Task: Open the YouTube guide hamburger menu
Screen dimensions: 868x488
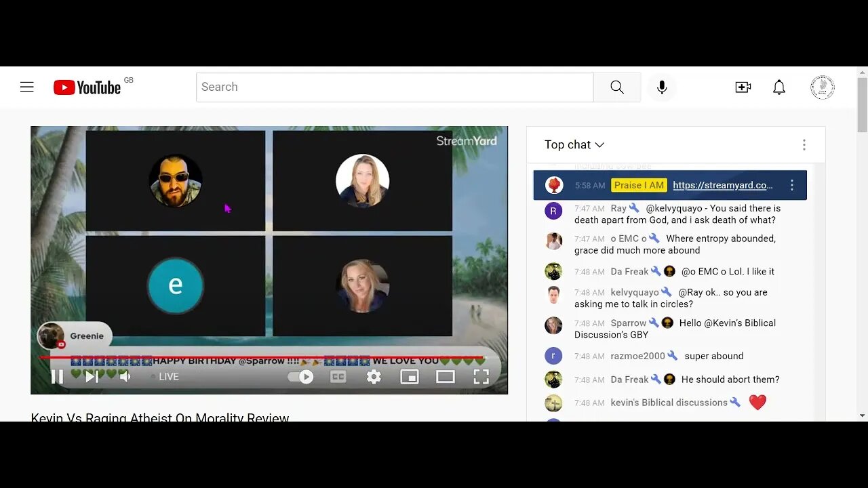Action: coord(27,87)
